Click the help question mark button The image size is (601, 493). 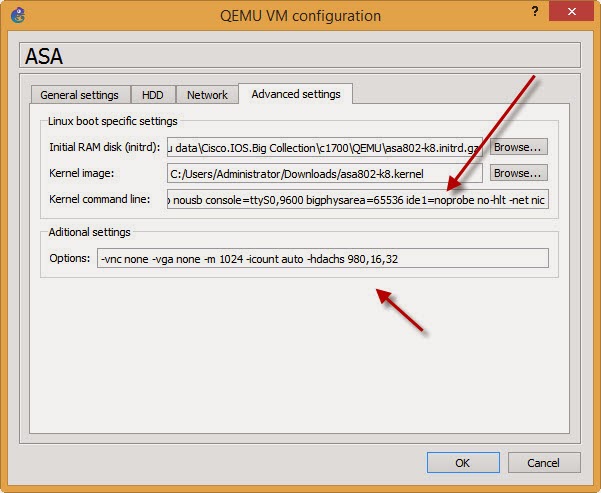(x=535, y=11)
